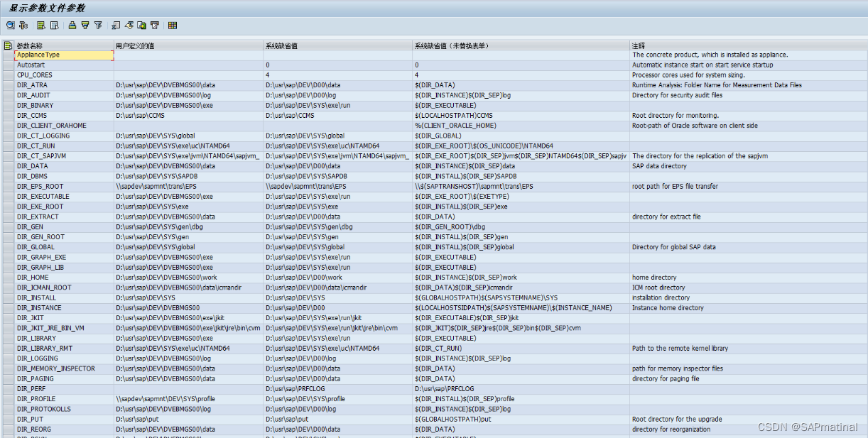Viewport: 868px width, 438px height.
Task: Click the default value $(LOCALHOSTPATH)CCMS
Action: pyautogui.click(x=453, y=115)
